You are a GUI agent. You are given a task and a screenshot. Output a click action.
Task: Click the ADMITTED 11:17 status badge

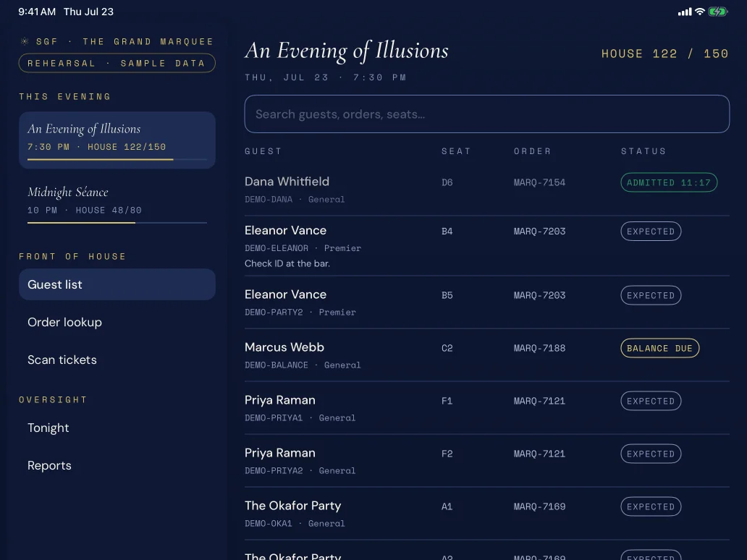(669, 182)
